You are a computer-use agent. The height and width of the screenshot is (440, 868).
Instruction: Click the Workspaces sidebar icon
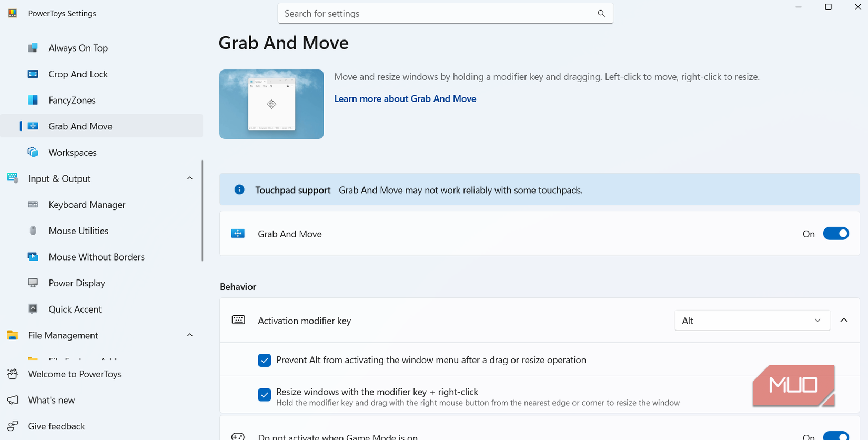(33, 153)
